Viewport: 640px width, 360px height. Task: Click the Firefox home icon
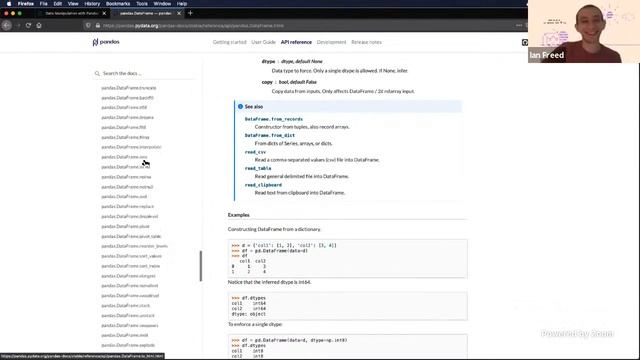click(39, 25)
